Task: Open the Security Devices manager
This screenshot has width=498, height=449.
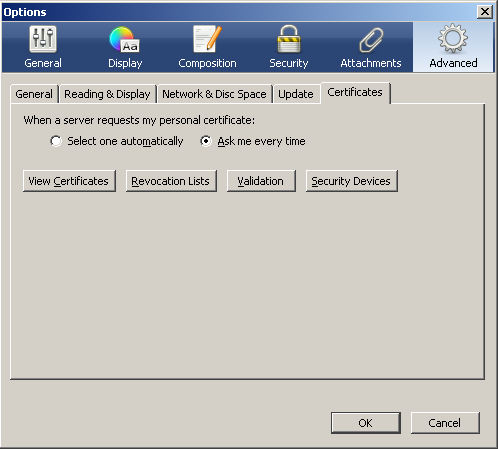Action: pyautogui.click(x=351, y=181)
